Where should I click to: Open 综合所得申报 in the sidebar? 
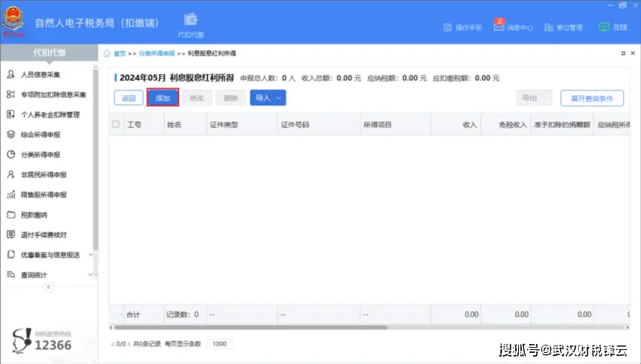(41, 135)
